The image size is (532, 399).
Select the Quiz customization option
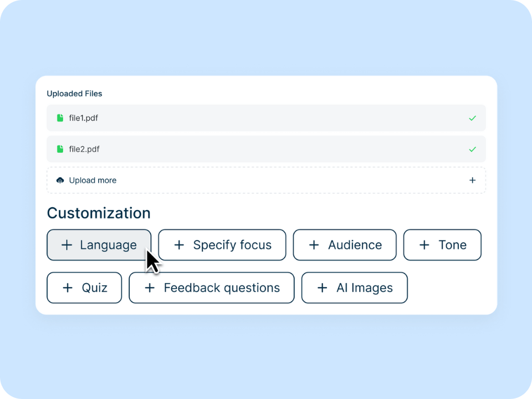(84, 288)
